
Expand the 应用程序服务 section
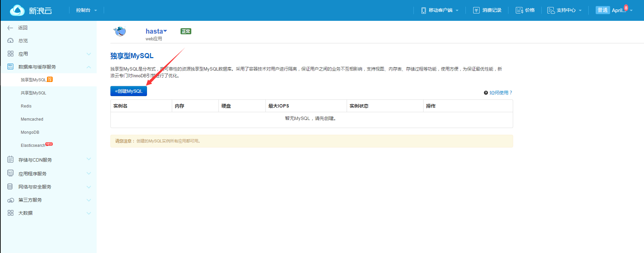pyautogui.click(x=89, y=173)
